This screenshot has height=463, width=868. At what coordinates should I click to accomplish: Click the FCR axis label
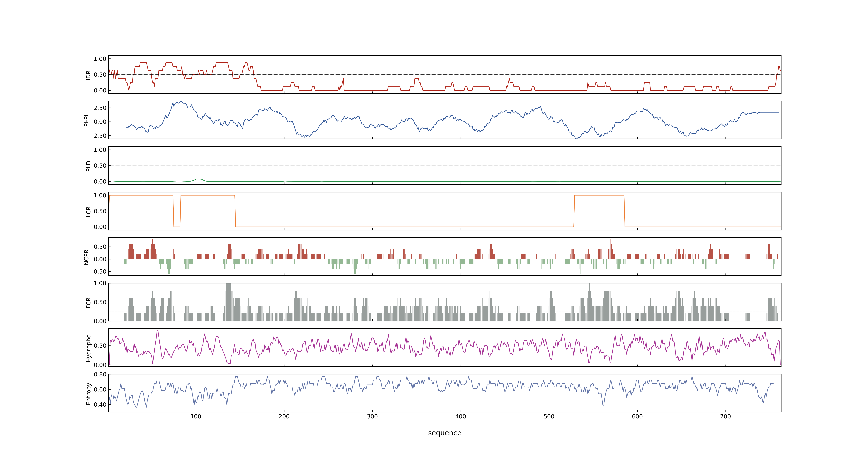pyautogui.click(x=89, y=302)
